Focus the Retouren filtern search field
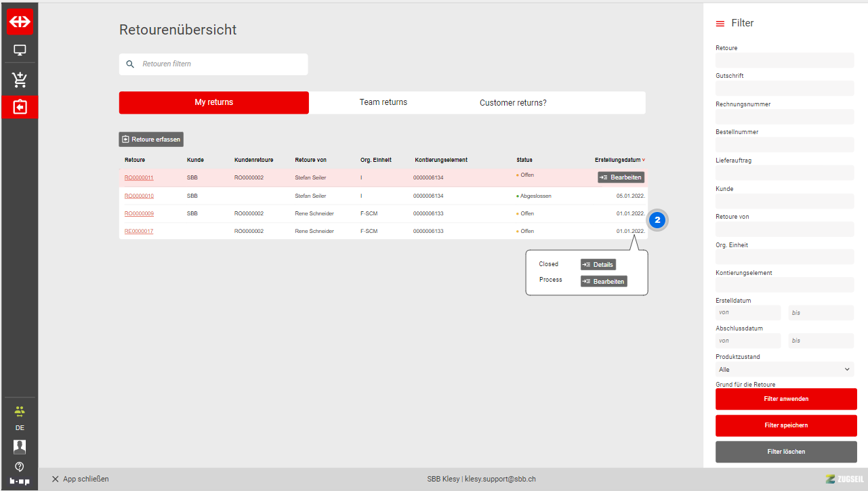The height and width of the screenshot is (491, 868). click(x=220, y=64)
